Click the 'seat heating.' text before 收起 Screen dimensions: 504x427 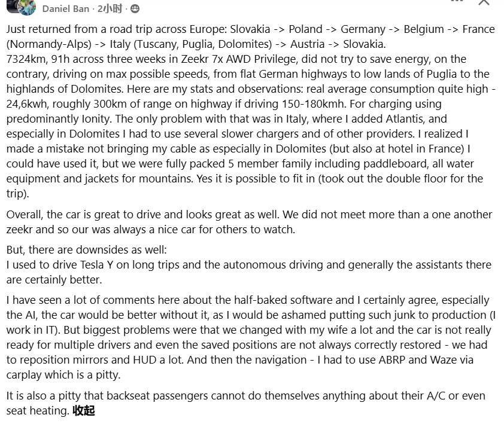pos(38,411)
